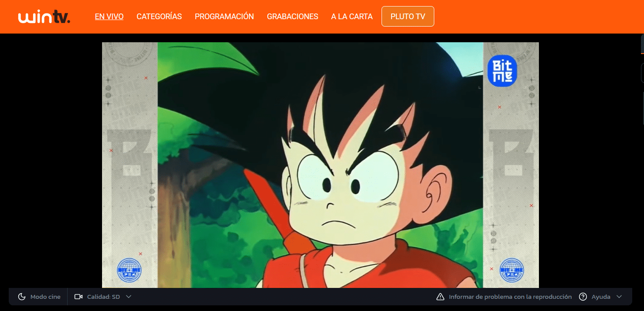The height and width of the screenshot is (311, 644).
Task: Click the live video player area
Action: [320, 165]
